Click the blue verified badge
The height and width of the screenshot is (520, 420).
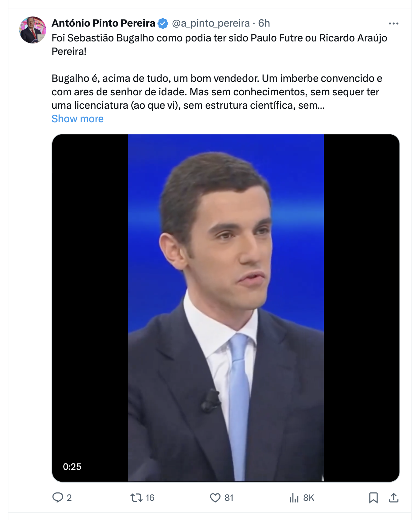pyautogui.click(x=163, y=24)
